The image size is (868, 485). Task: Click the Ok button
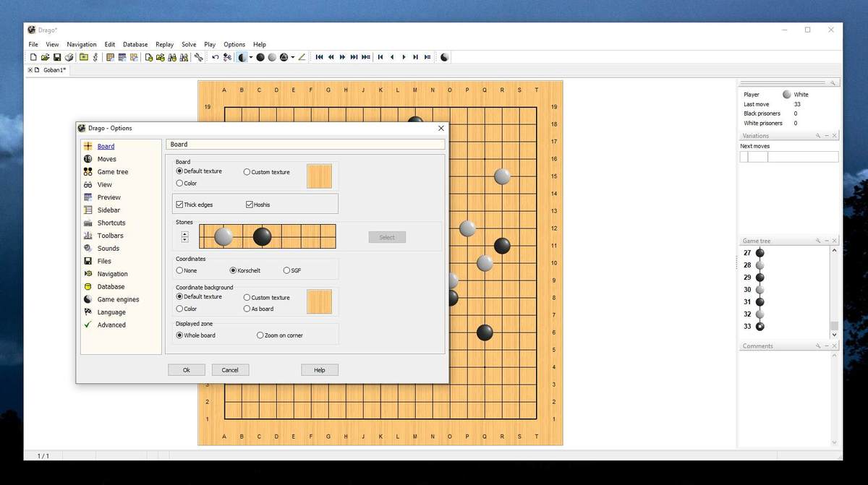[x=186, y=369]
